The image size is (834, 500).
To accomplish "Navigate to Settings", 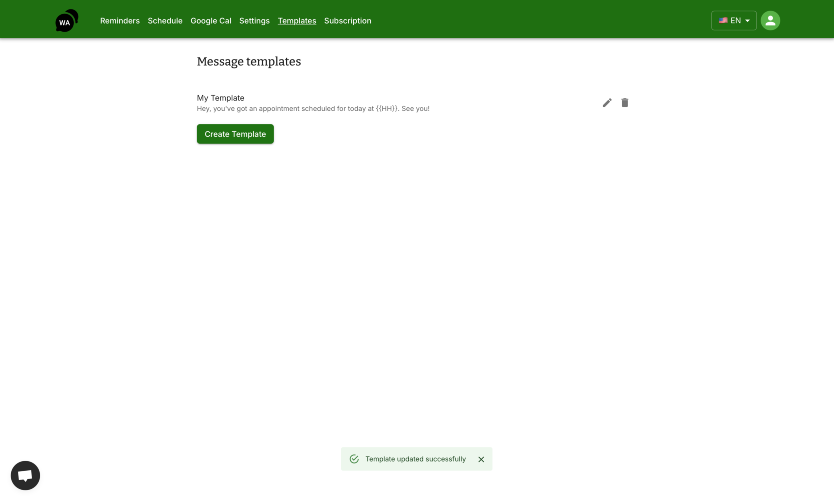I will click(x=254, y=21).
